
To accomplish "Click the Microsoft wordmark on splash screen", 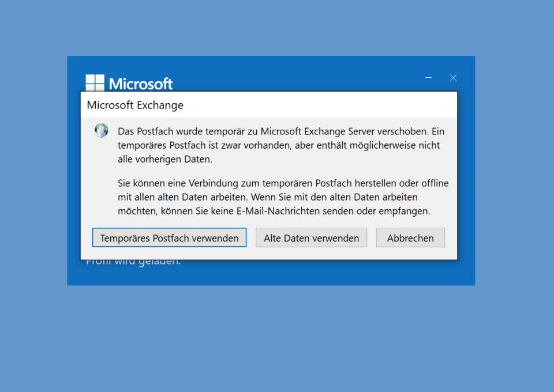I will 141,84.
